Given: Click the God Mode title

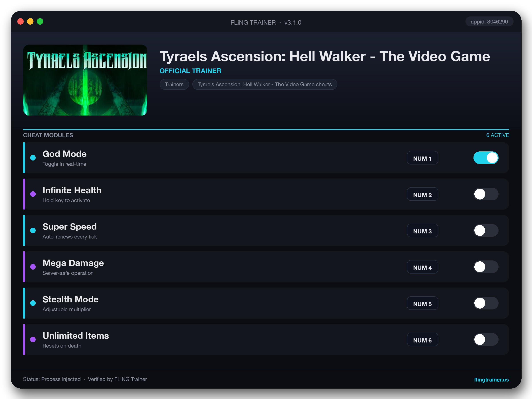Looking at the screenshot, I should pos(65,154).
